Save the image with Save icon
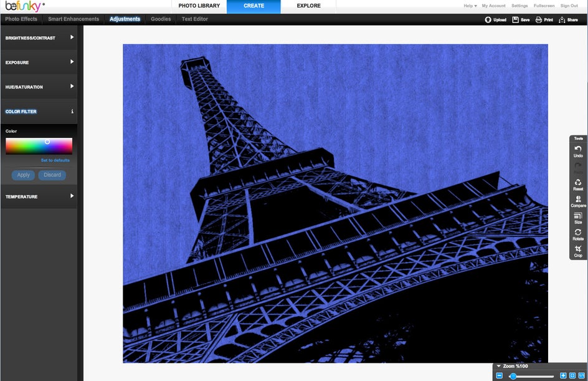Viewport: 588px width, 381px height. point(515,19)
